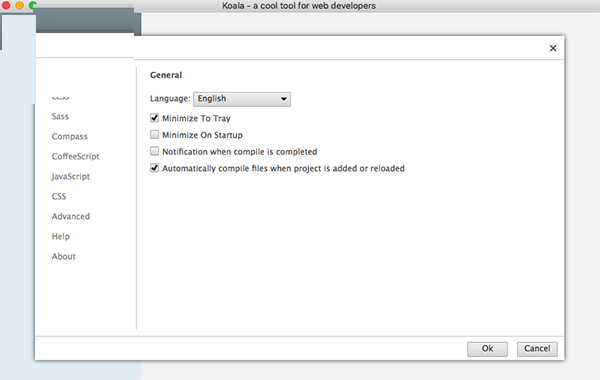Close the settings dialog with the X icon
Viewport: 600px width, 380px height.
tap(553, 48)
